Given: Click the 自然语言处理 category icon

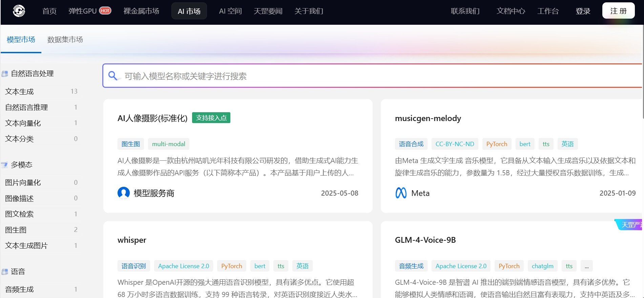Looking at the screenshot, I should [x=5, y=74].
